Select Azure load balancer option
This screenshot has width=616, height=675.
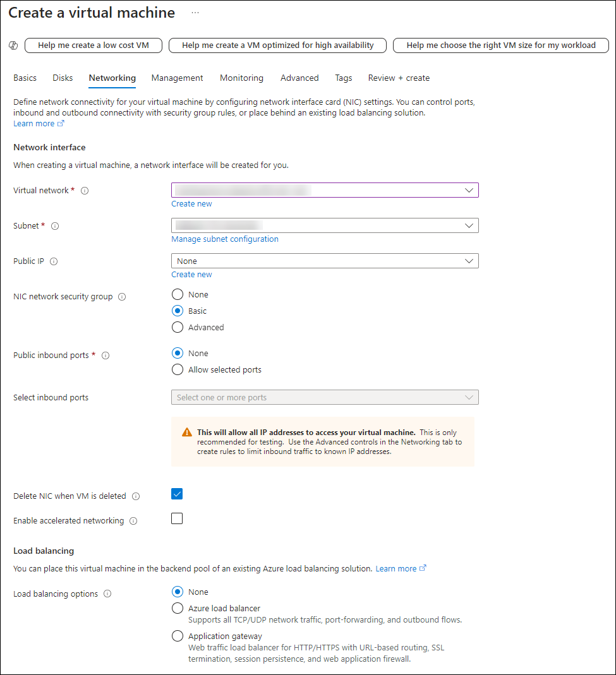(178, 608)
